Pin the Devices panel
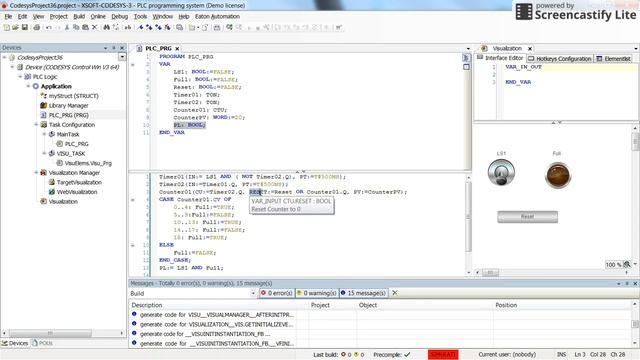640x360 pixels. [x=114, y=48]
